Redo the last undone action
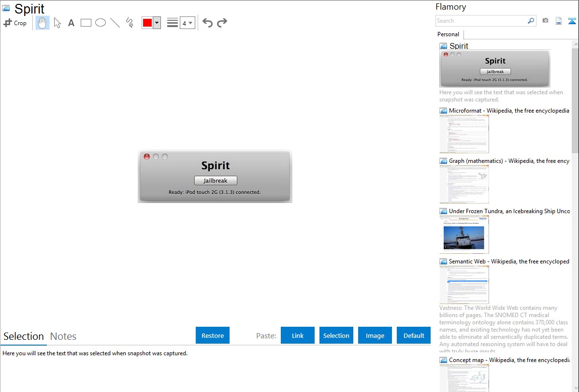The image size is (579, 392). pyautogui.click(x=222, y=23)
